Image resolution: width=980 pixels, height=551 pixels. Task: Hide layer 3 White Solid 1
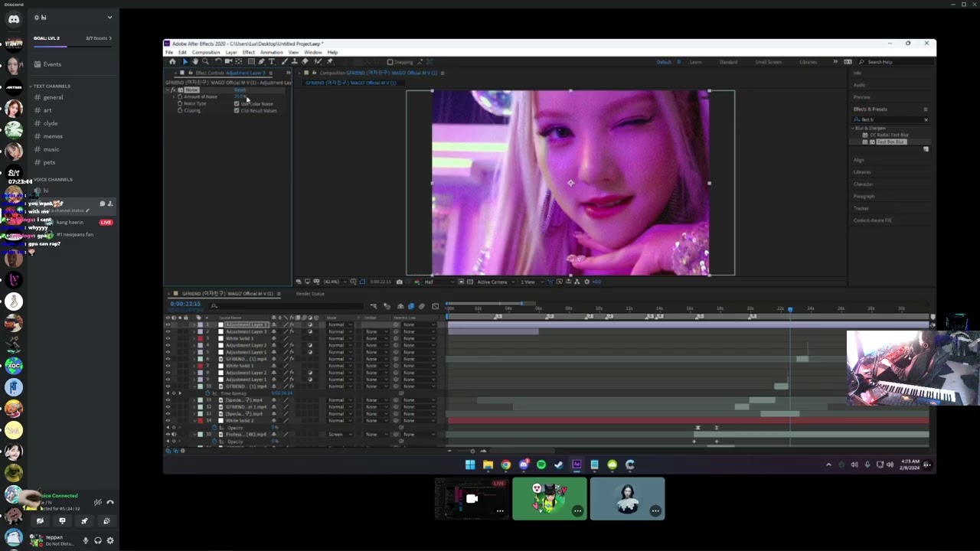click(x=168, y=338)
